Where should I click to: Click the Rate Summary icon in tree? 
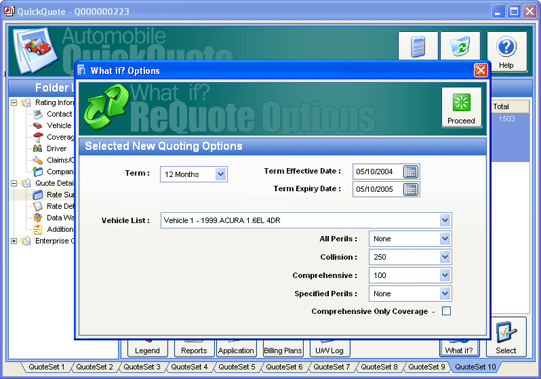click(38, 195)
